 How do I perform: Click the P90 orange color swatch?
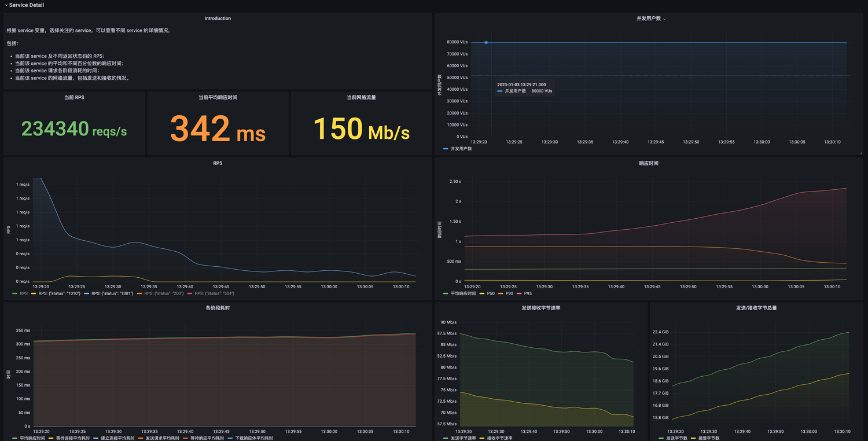(x=501, y=293)
